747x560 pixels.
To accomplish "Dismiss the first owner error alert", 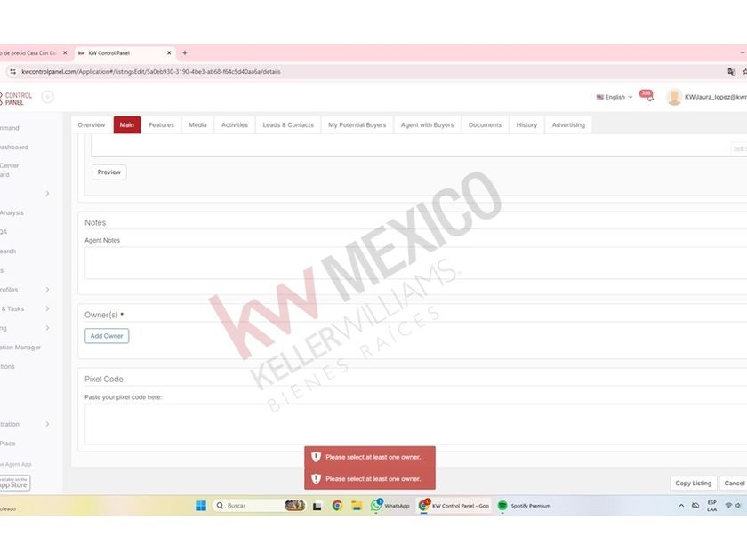I will [370, 457].
